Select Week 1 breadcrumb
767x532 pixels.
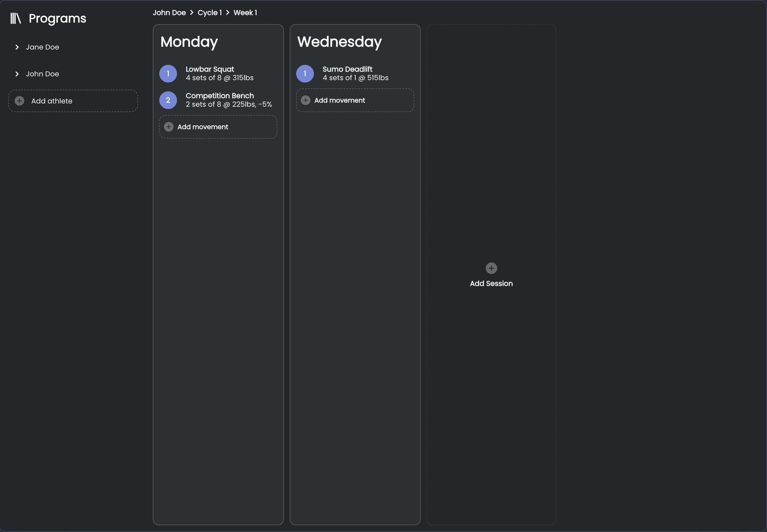click(x=245, y=13)
